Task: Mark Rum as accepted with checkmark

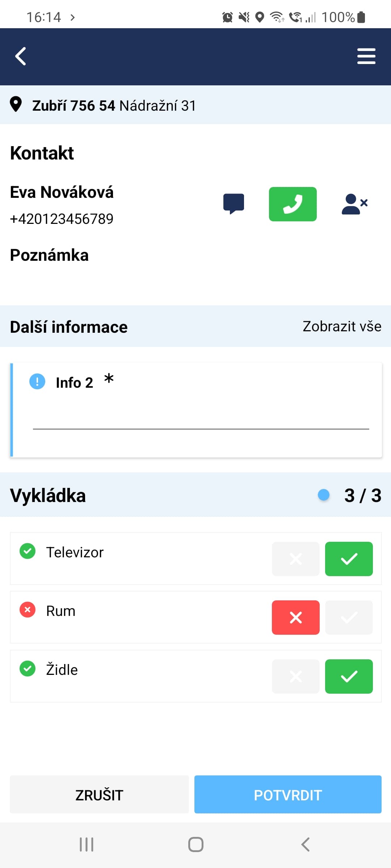Action: click(x=349, y=617)
